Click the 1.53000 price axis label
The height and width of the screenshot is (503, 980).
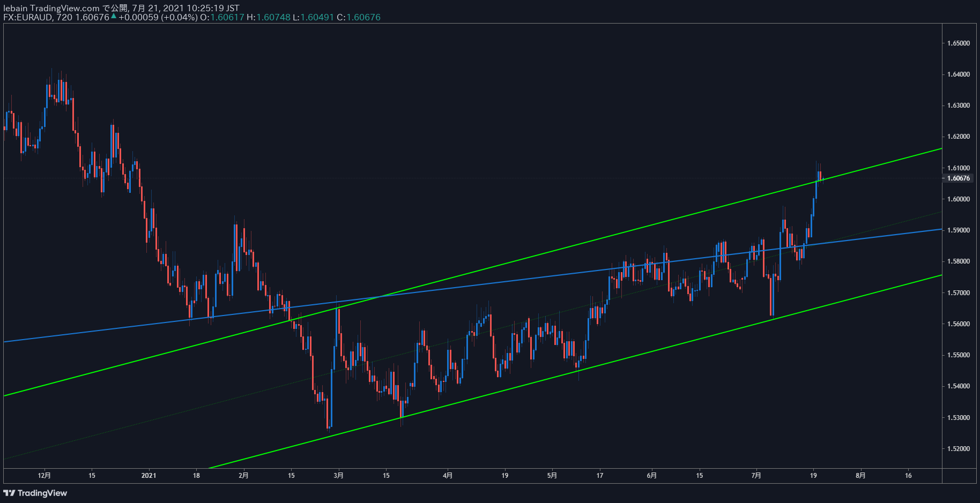959,418
